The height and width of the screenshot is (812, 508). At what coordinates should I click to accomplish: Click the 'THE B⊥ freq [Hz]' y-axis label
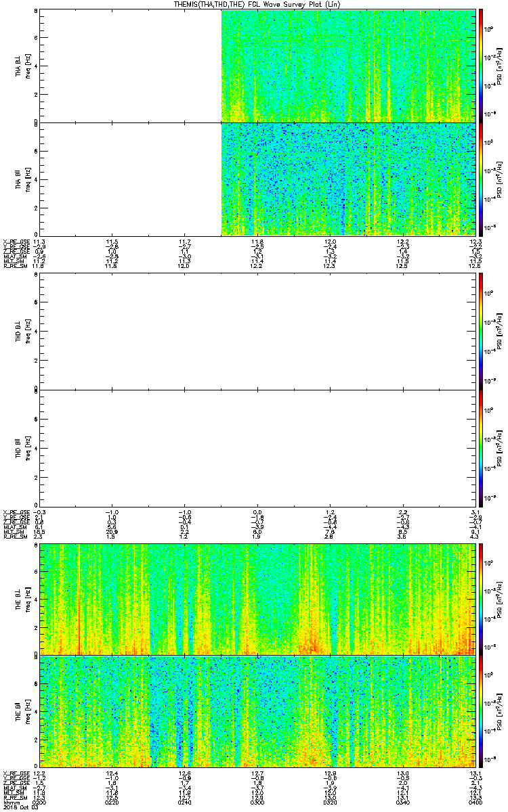23,599
